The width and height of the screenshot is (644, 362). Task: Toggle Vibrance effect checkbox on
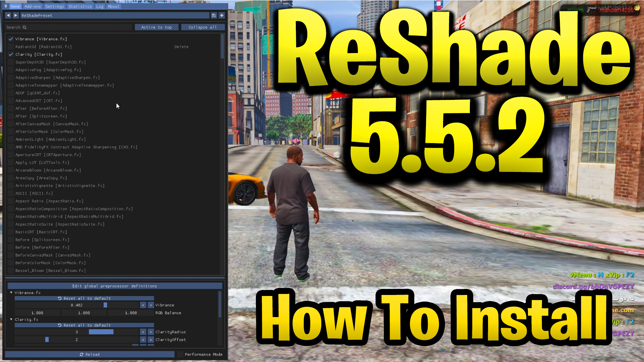(x=11, y=39)
